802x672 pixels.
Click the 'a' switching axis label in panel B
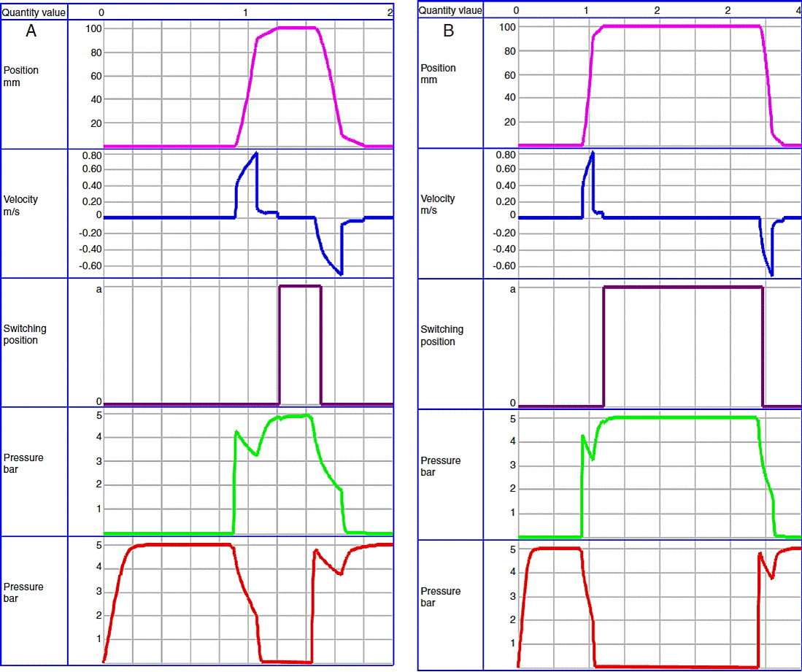coord(512,289)
